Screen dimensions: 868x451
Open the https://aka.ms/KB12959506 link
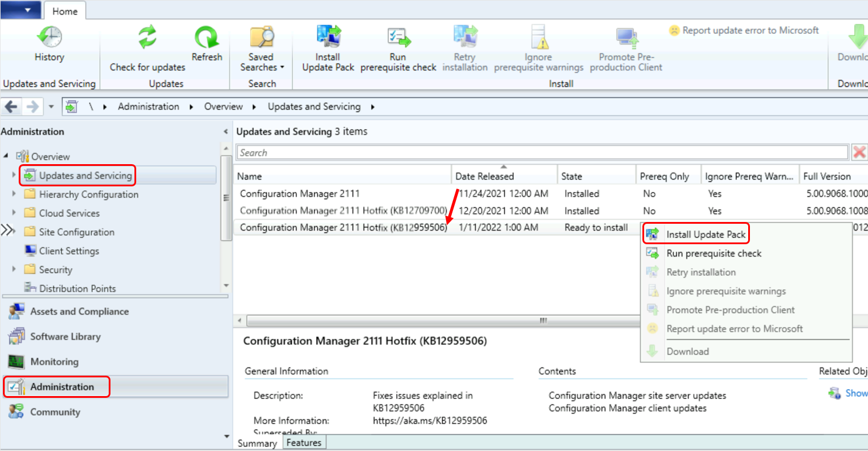tap(430, 421)
